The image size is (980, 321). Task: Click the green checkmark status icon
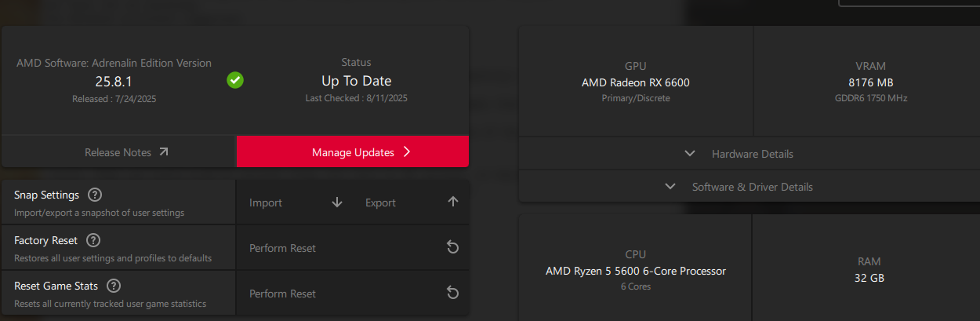[x=234, y=80]
